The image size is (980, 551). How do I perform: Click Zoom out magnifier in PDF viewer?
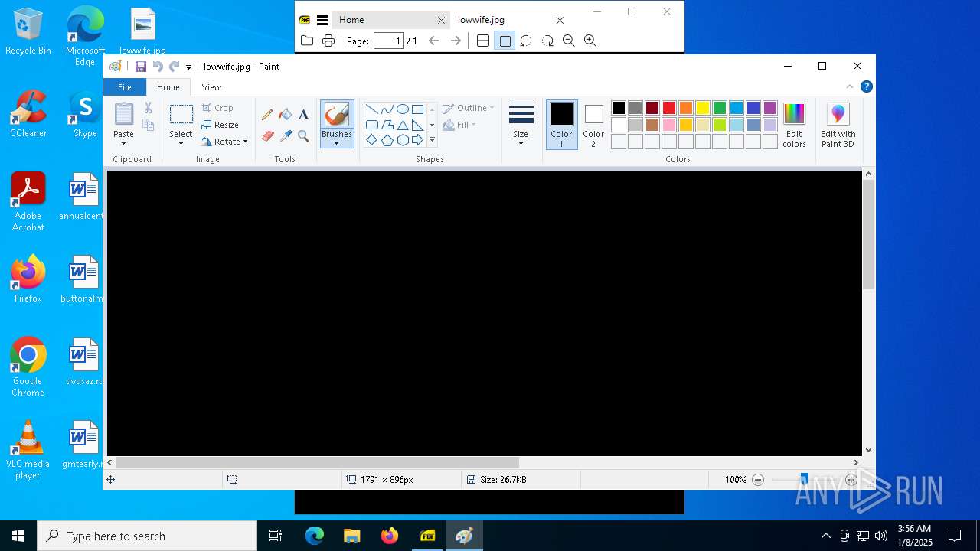coord(568,41)
